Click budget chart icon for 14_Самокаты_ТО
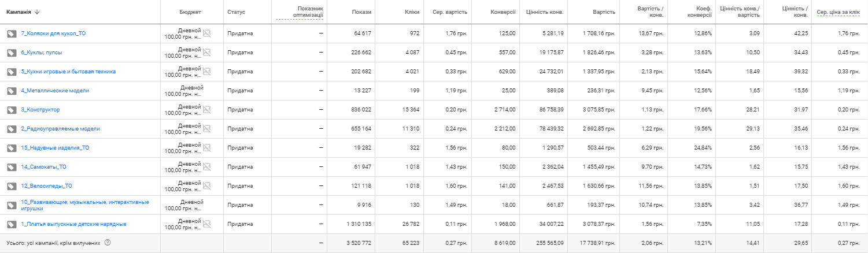Image resolution: width=868 pixels, height=253 pixels. [206, 167]
